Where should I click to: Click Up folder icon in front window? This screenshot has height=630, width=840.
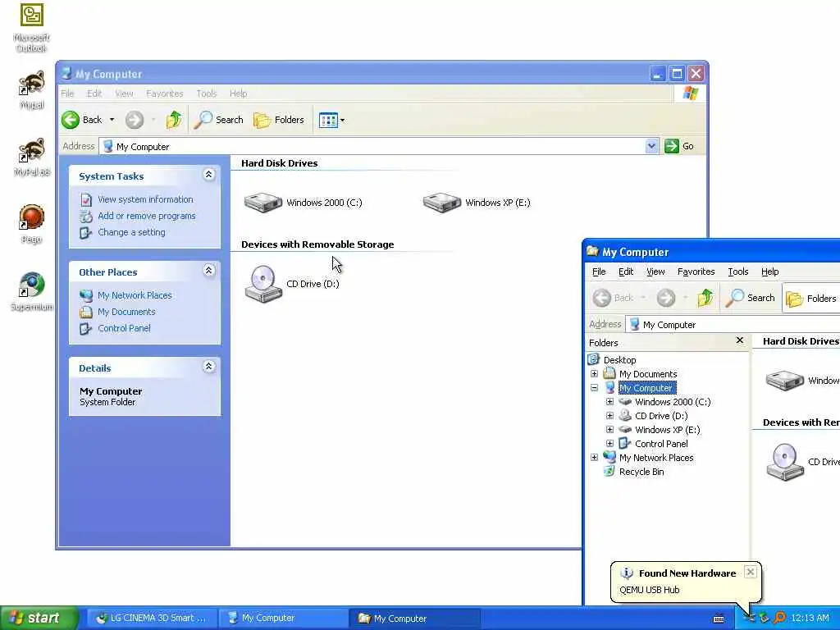pyautogui.click(x=705, y=298)
